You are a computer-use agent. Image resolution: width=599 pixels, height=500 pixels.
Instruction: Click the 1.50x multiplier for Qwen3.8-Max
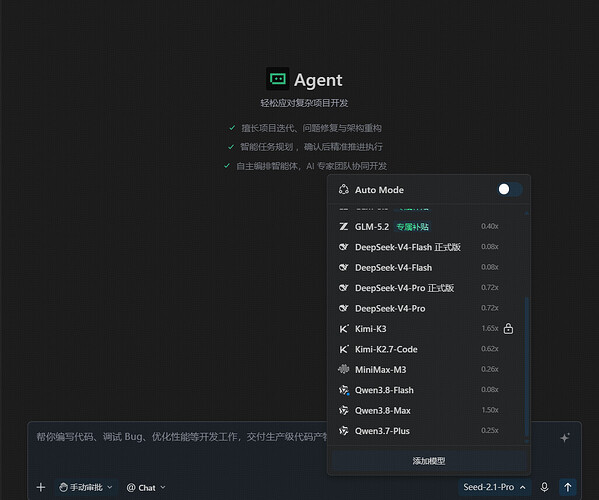[x=490, y=410]
